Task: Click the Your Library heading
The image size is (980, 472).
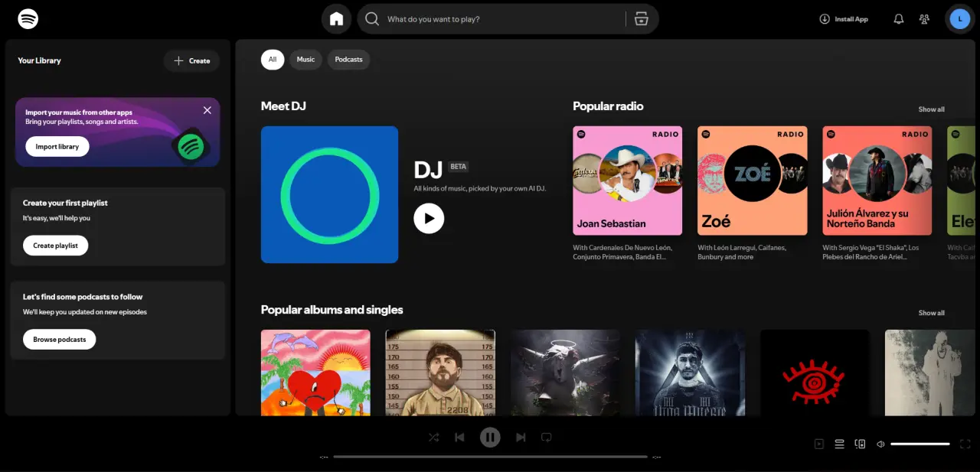Action: pyautogui.click(x=39, y=60)
